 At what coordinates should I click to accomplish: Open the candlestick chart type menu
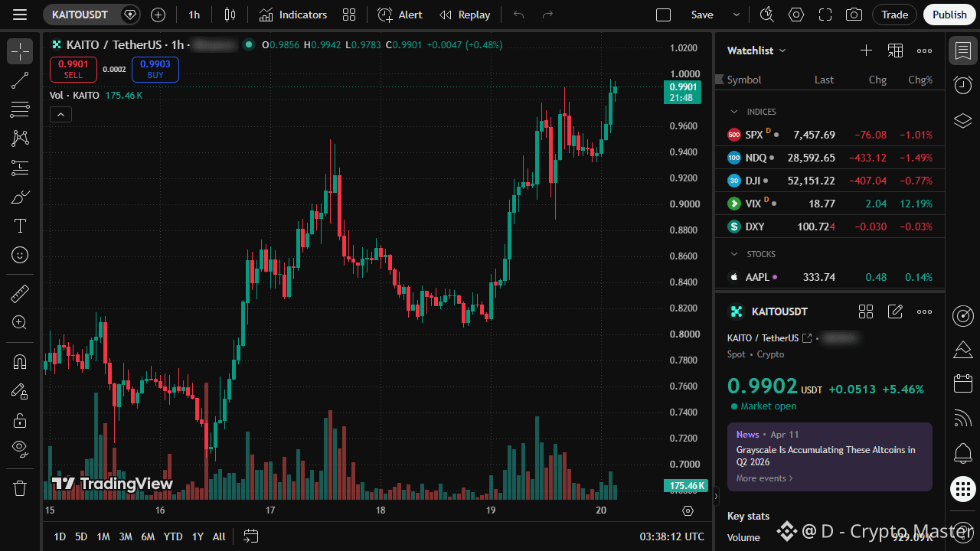(230, 15)
